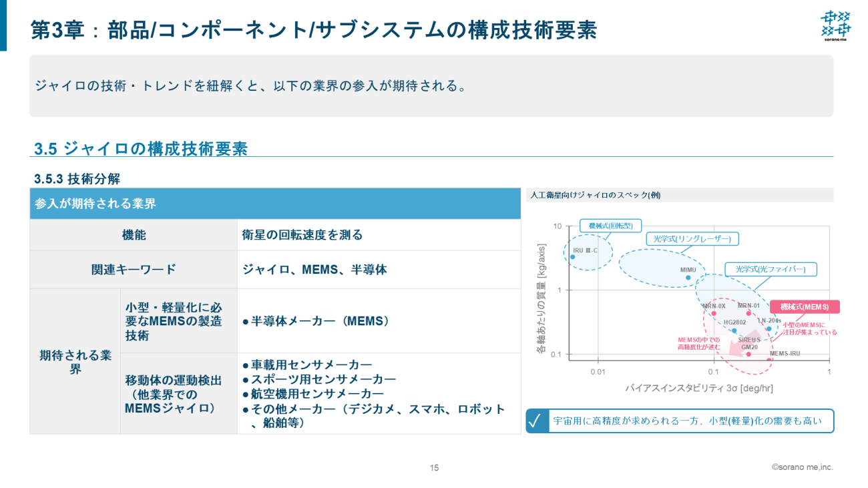Viewport: 868px width, 488px height.
Task: Select the 光学式(リングレーザー) chart label
Action: click(x=692, y=239)
